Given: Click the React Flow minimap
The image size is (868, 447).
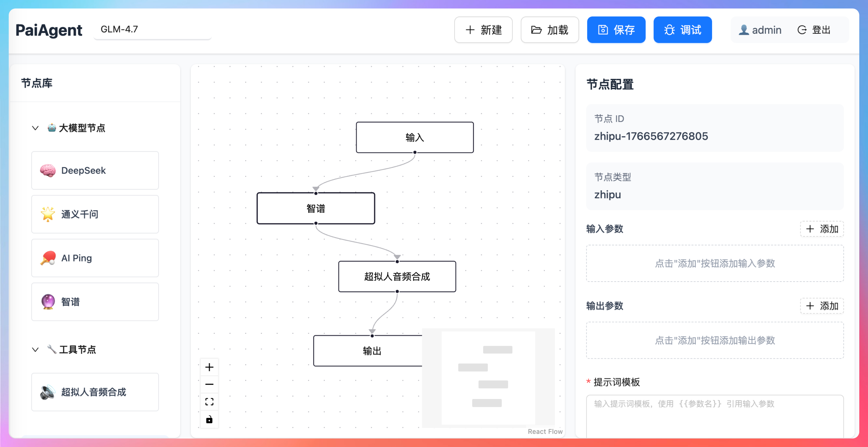Looking at the screenshot, I should click(x=488, y=378).
